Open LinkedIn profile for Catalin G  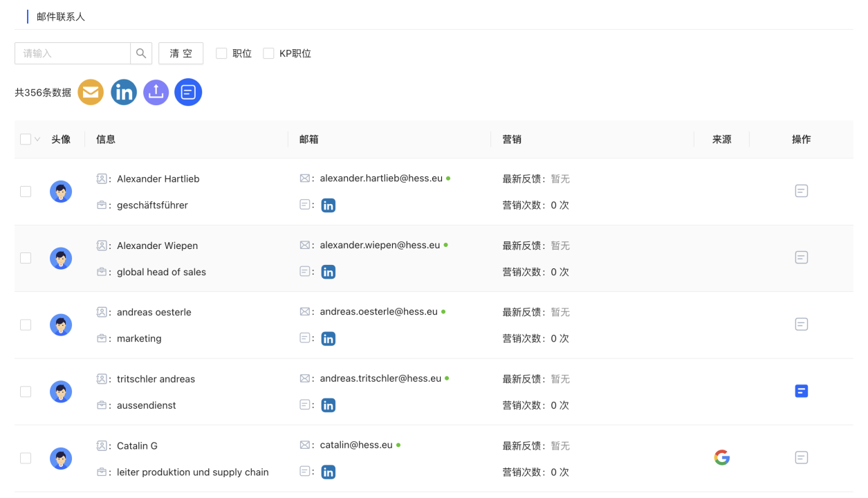[329, 472]
